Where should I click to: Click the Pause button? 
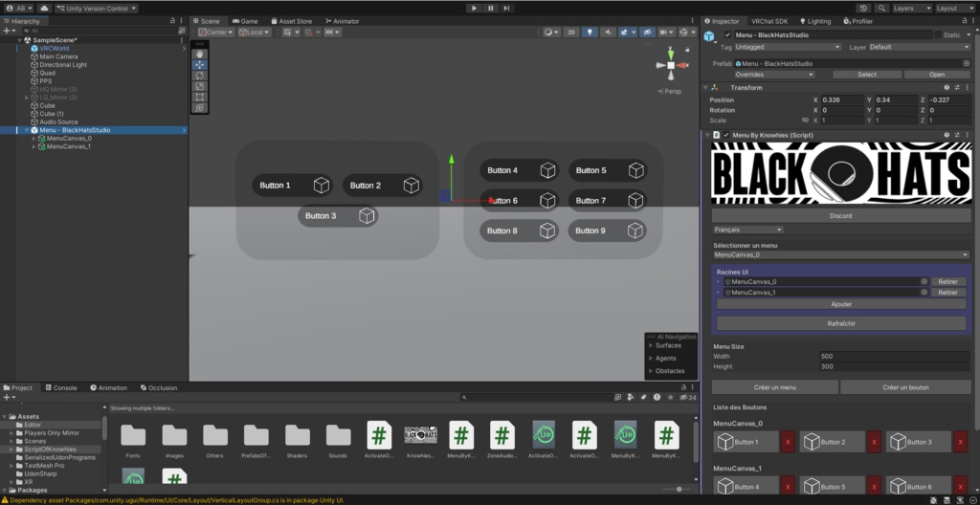pyautogui.click(x=491, y=8)
